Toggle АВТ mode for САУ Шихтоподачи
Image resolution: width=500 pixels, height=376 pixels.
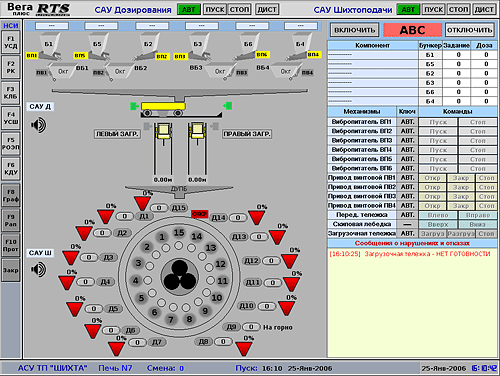408,9
